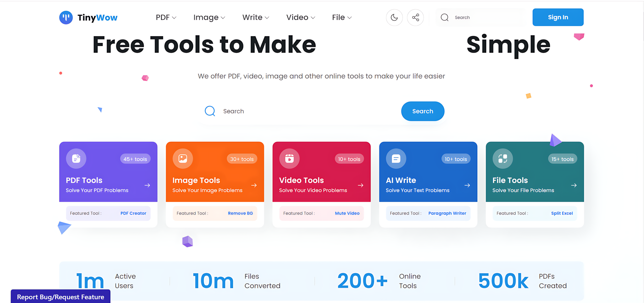Open the Video menu in navigation

[x=300, y=18]
